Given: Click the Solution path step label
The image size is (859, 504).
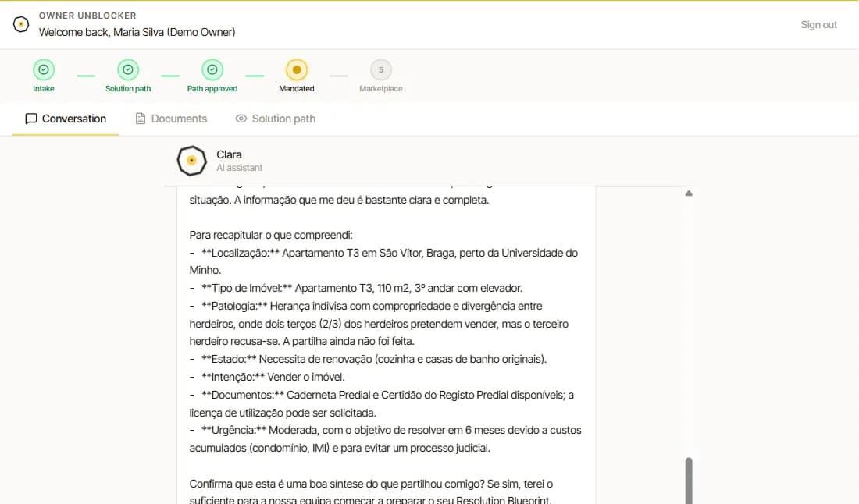Looking at the screenshot, I should point(127,89).
